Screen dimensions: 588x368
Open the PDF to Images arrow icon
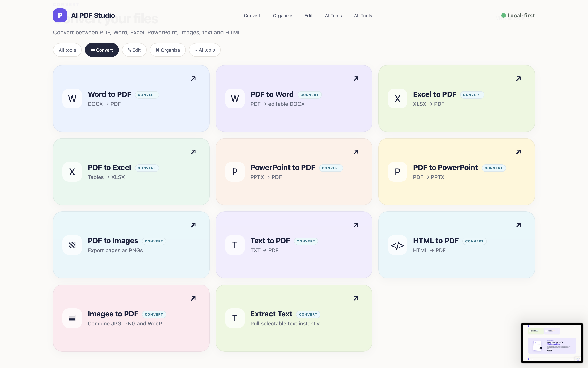pos(193,225)
